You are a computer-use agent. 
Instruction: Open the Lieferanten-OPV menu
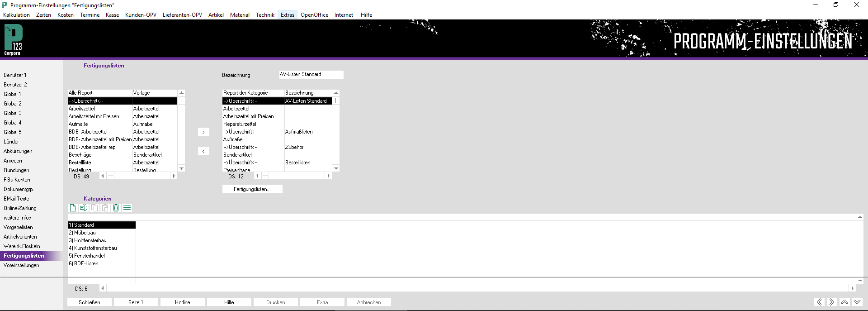click(183, 15)
